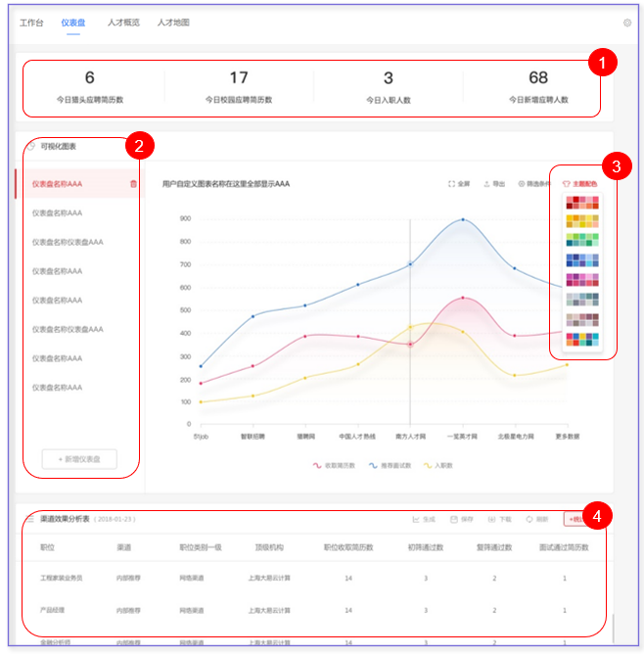
Task: Click 内部推荐 in the 产品经理 row
Action: [128, 610]
